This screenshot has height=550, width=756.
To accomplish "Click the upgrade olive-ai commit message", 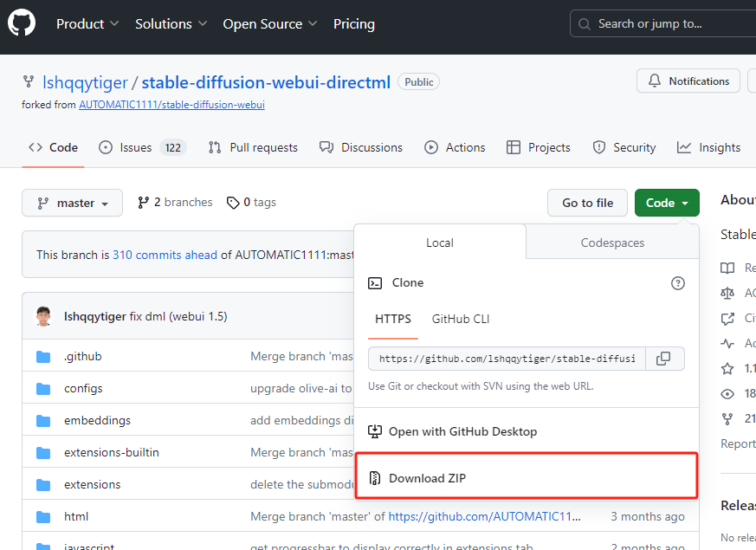I will [x=301, y=389].
